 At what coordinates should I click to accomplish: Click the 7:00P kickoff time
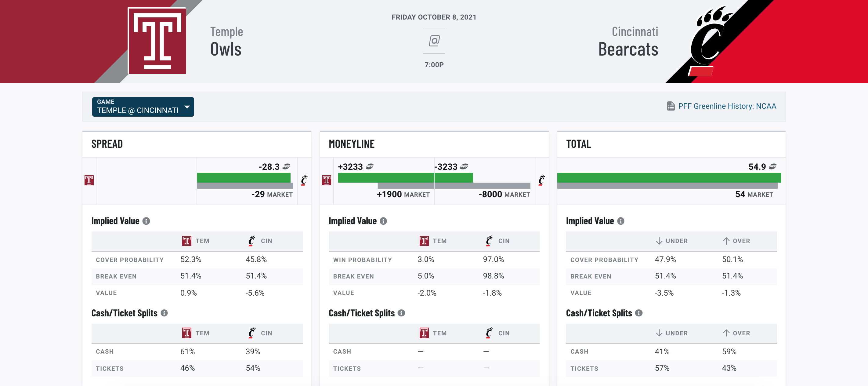tap(434, 65)
